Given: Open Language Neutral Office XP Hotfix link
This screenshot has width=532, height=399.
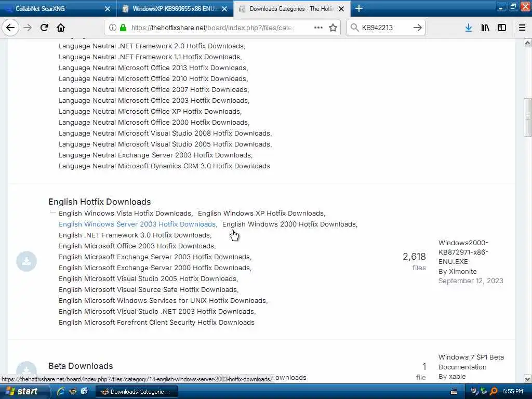Looking at the screenshot, I should [149, 111].
